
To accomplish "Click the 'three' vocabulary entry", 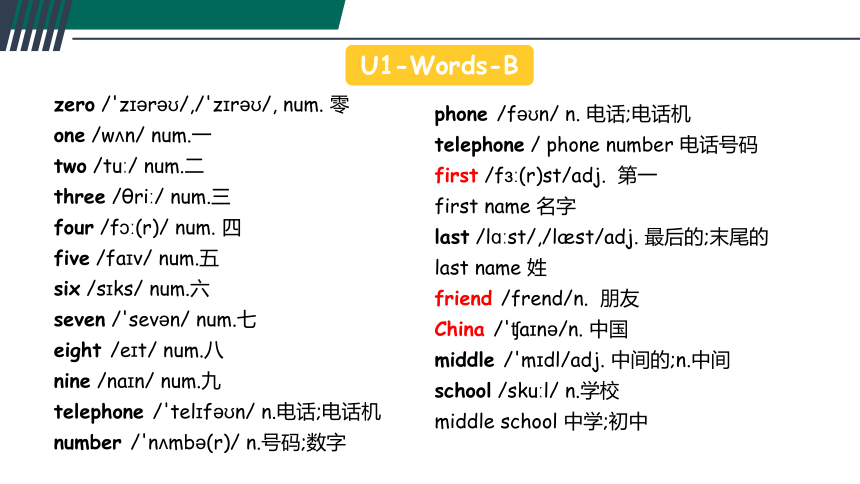I will (142, 196).
